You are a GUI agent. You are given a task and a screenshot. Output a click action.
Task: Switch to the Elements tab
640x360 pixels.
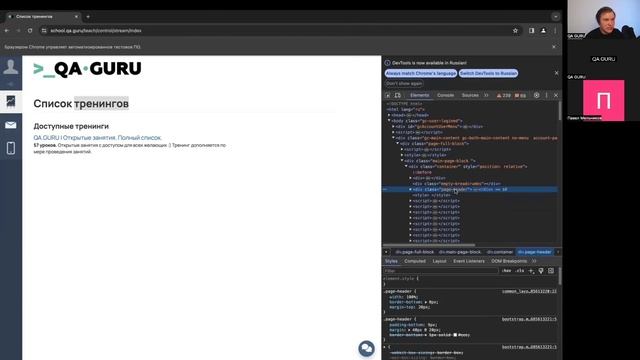420,95
